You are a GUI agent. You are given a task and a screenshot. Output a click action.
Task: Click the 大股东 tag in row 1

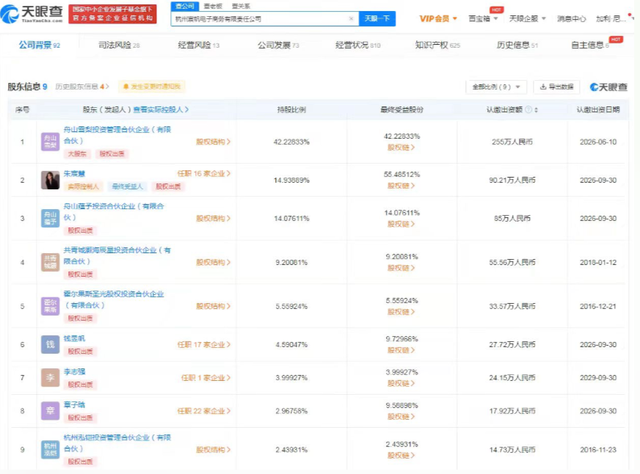point(77,154)
